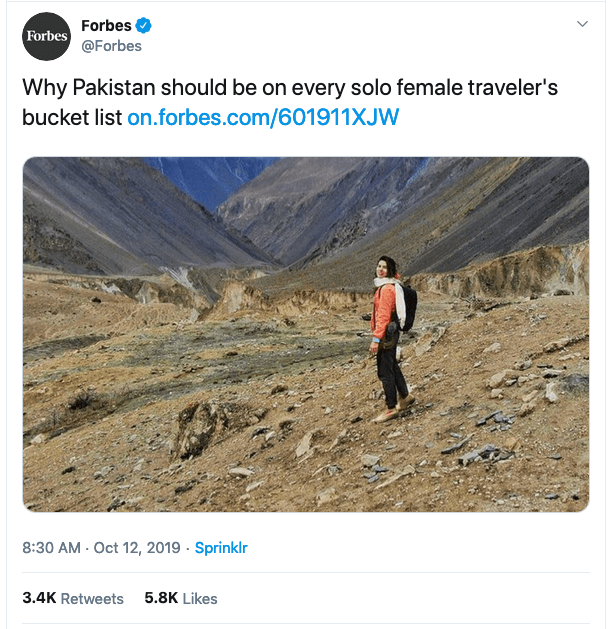Viewport: 609px width, 629px height.
Task: Click the Forbes profile avatar logo
Action: [47, 36]
